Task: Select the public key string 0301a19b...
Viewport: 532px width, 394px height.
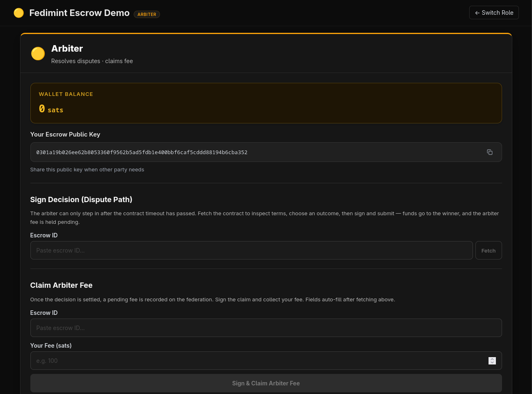Action: [x=142, y=152]
